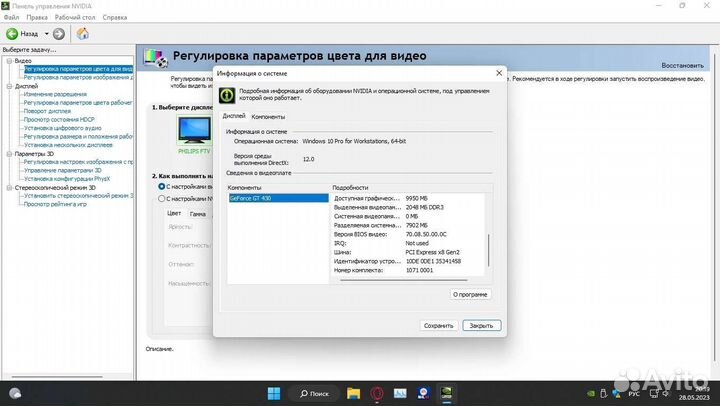
Task: Open the Back button dropdown arrow
Action: (x=46, y=34)
